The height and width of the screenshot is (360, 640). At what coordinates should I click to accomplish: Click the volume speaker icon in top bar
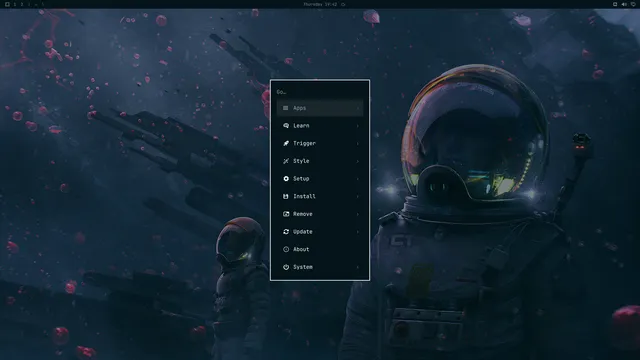pos(624,4)
